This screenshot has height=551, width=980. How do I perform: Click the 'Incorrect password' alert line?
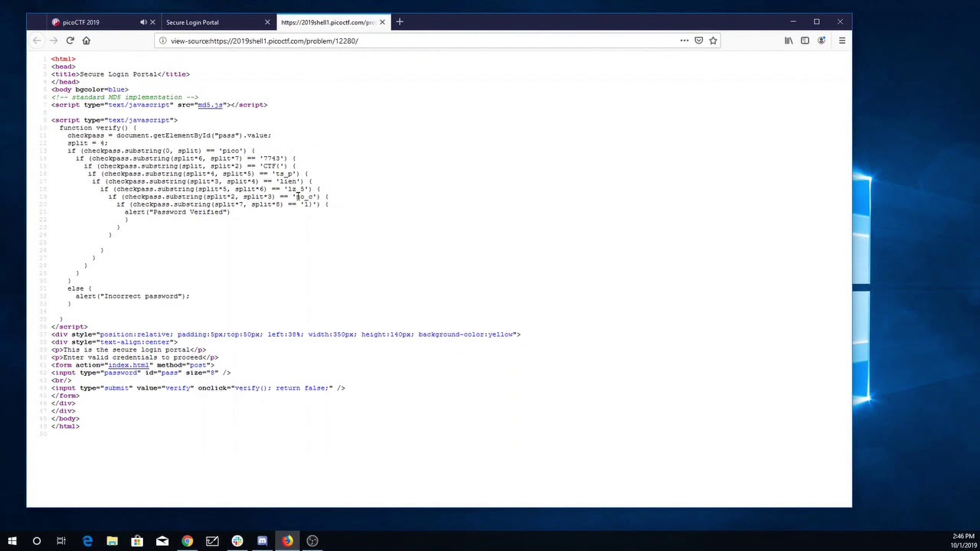[x=132, y=296]
